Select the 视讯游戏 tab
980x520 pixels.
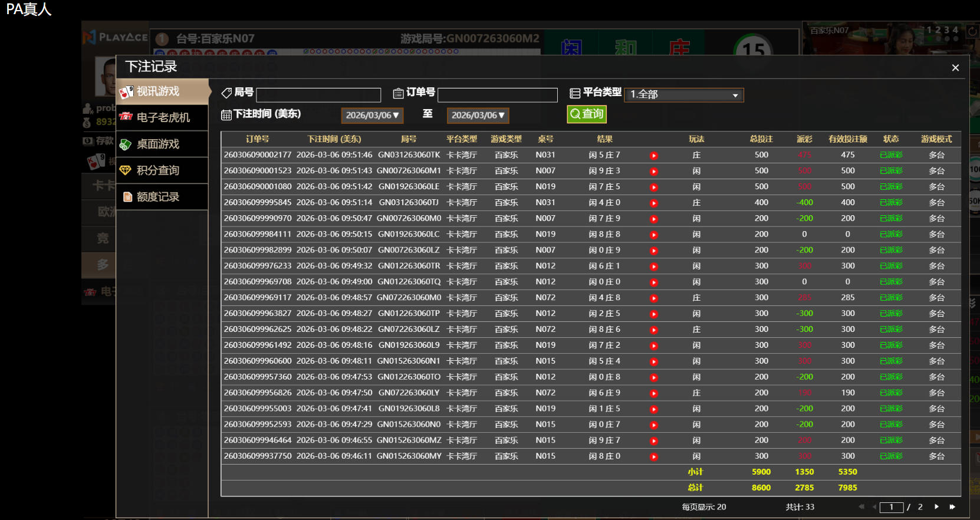[x=162, y=91]
